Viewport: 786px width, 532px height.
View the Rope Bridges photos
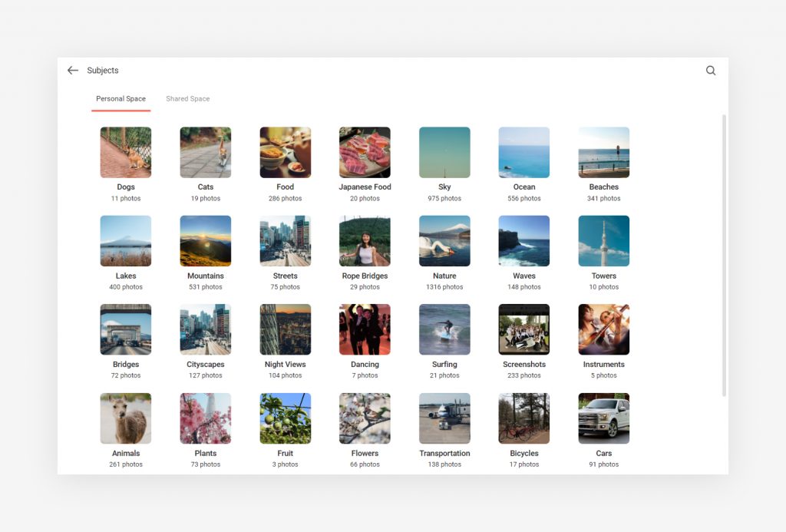click(365, 240)
